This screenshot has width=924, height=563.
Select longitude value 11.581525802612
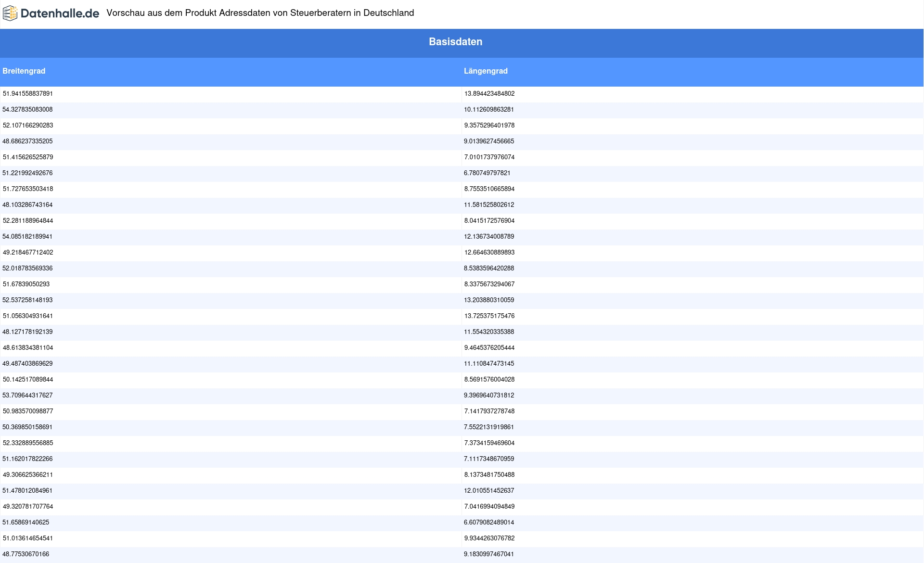(489, 205)
